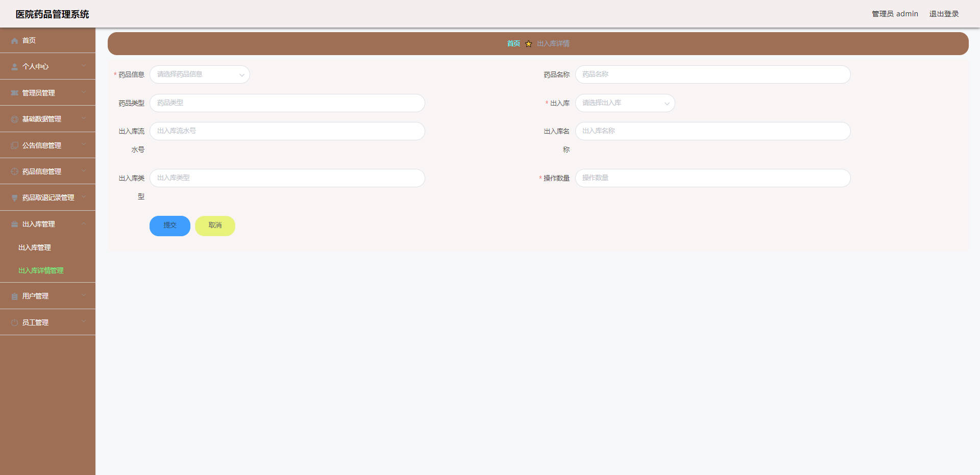This screenshot has height=475, width=980.
Task: Open the 出入库管理 submenu item
Action: [x=47, y=247]
